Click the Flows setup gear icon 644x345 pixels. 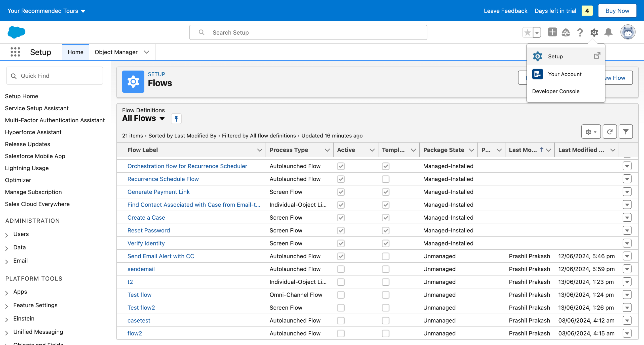pos(133,82)
